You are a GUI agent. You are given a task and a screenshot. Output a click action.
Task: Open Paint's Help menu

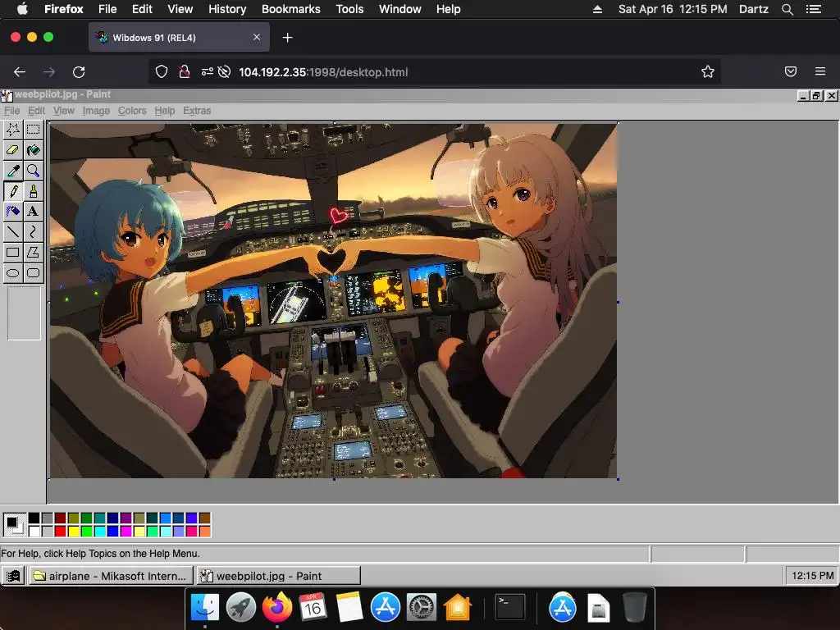pyautogui.click(x=165, y=111)
